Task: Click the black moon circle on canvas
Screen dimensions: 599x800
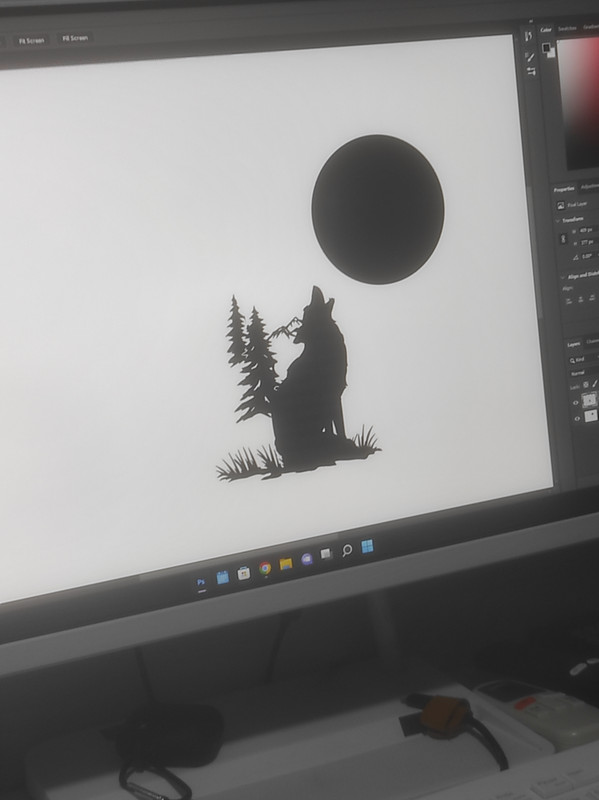Action: pyautogui.click(x=378, y=209)
